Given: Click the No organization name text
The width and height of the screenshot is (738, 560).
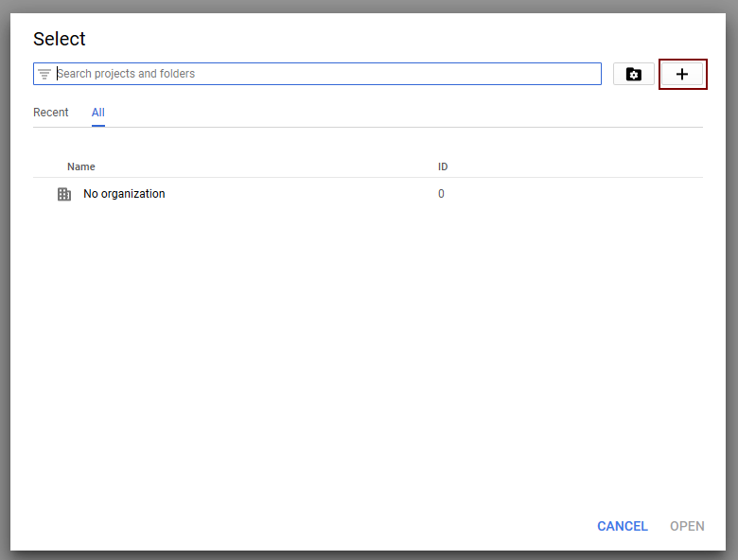Looking at the screenshot, I should coord(124,194).
